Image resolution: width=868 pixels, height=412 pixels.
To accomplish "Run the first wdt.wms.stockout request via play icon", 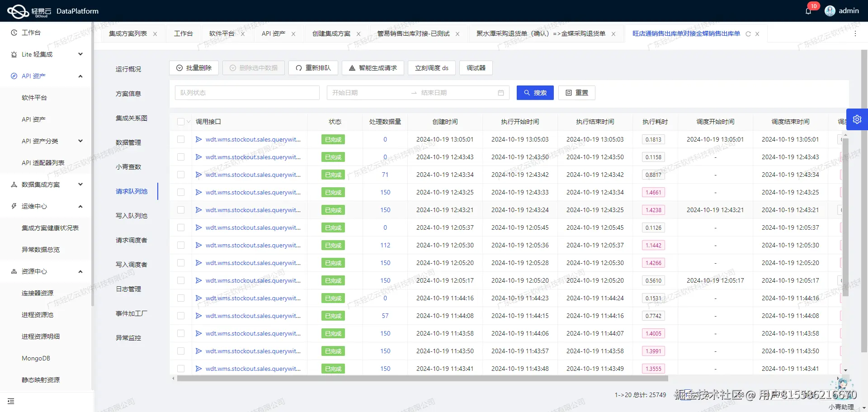I will [198, 139].
